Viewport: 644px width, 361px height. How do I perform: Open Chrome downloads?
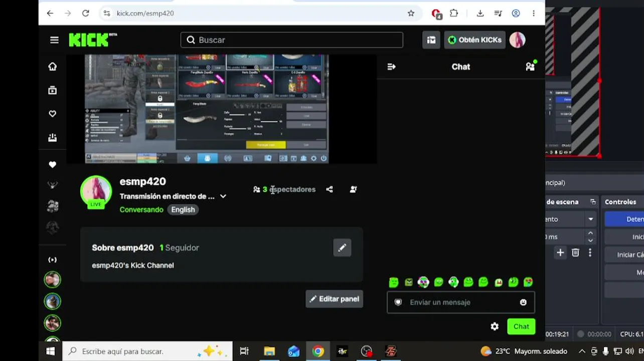[480, 14]
